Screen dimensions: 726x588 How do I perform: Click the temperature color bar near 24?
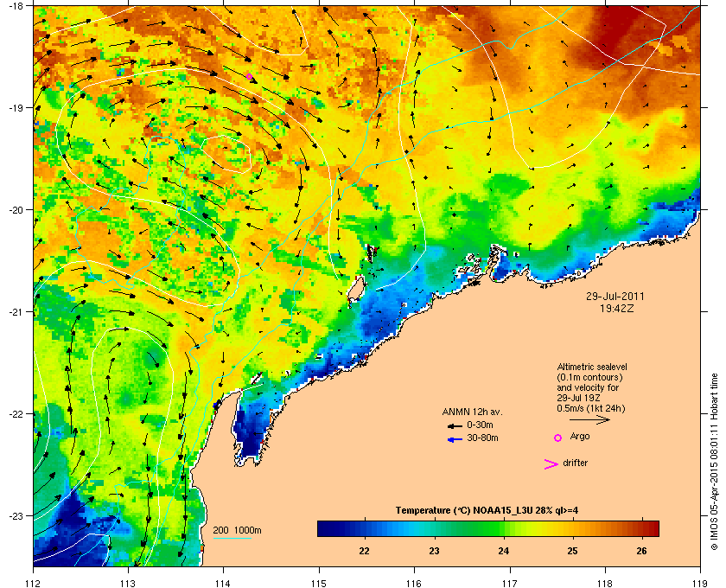(x=504, y=528)
